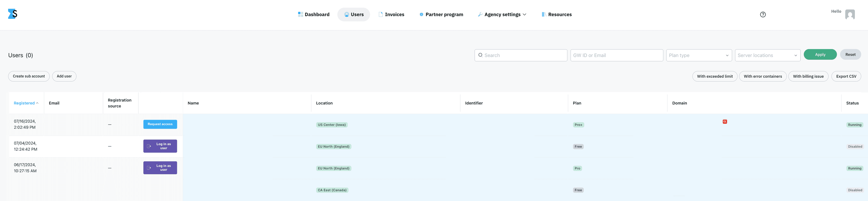Viewport: 868px width, 201px height.
Task: Open the help question mark icon
Action: point(763,14)
